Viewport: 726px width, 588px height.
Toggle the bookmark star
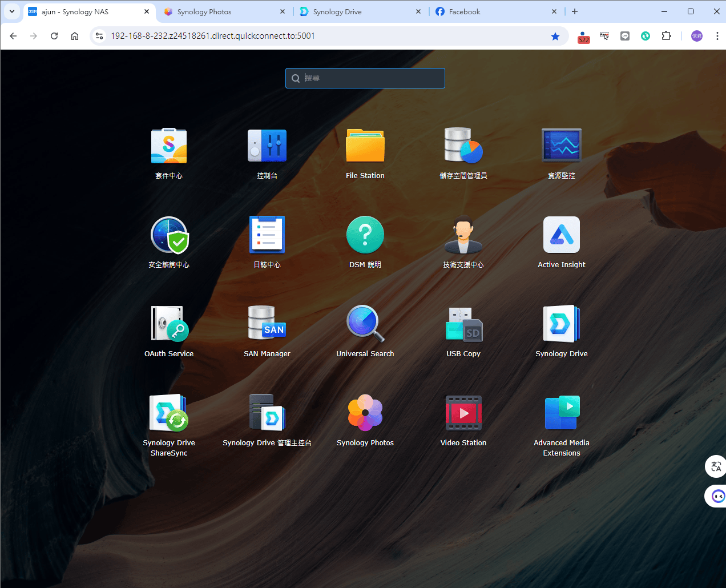click(555, 36)
